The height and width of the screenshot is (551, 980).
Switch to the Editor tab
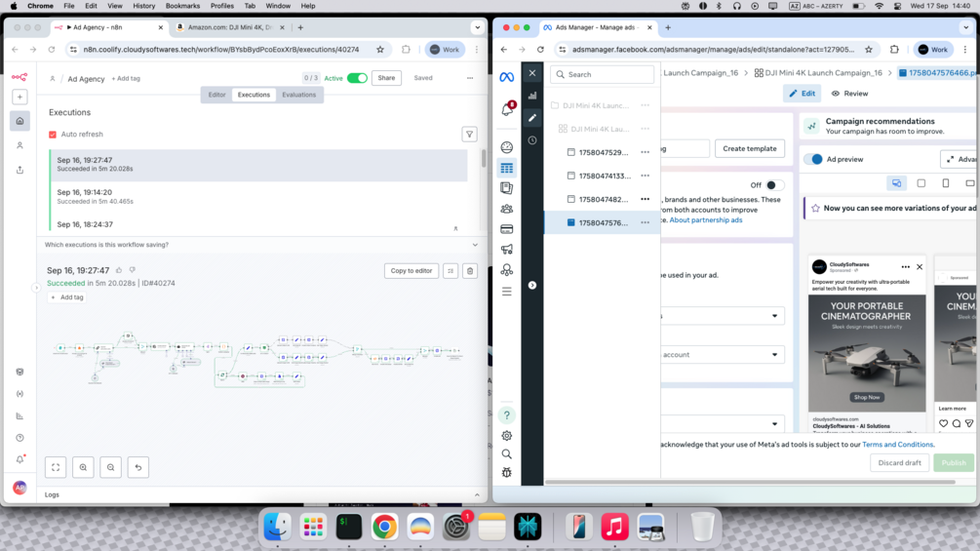click(216, 95)
